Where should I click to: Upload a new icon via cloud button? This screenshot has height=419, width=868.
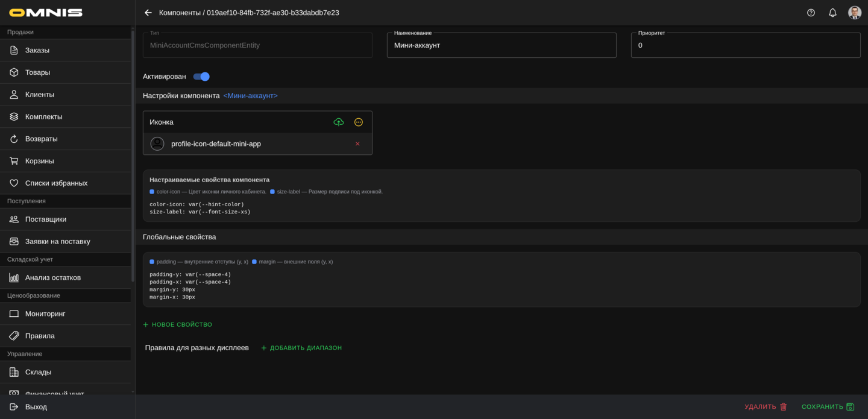pyautogui.click(x=339, y=122)
